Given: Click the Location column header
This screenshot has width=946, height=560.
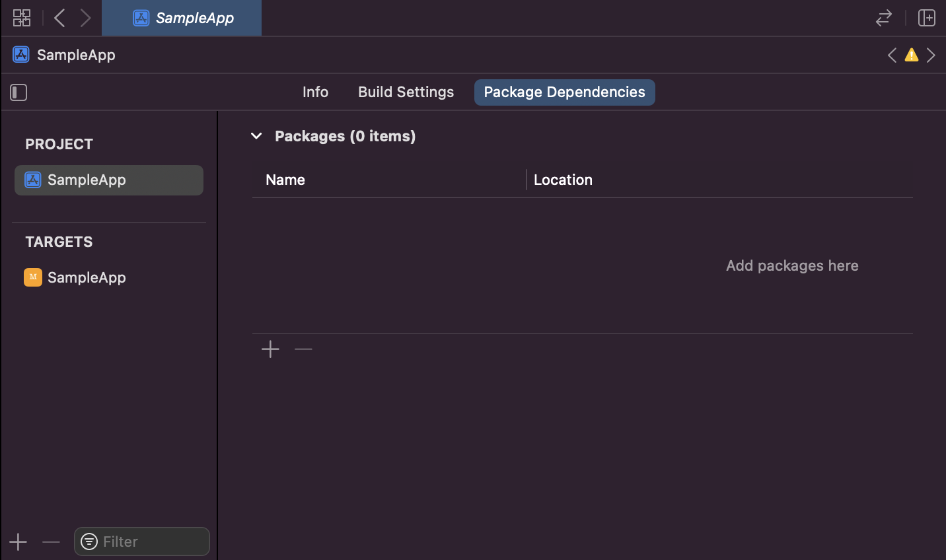Looking at the screenshot, I should [x=563, y=180].
